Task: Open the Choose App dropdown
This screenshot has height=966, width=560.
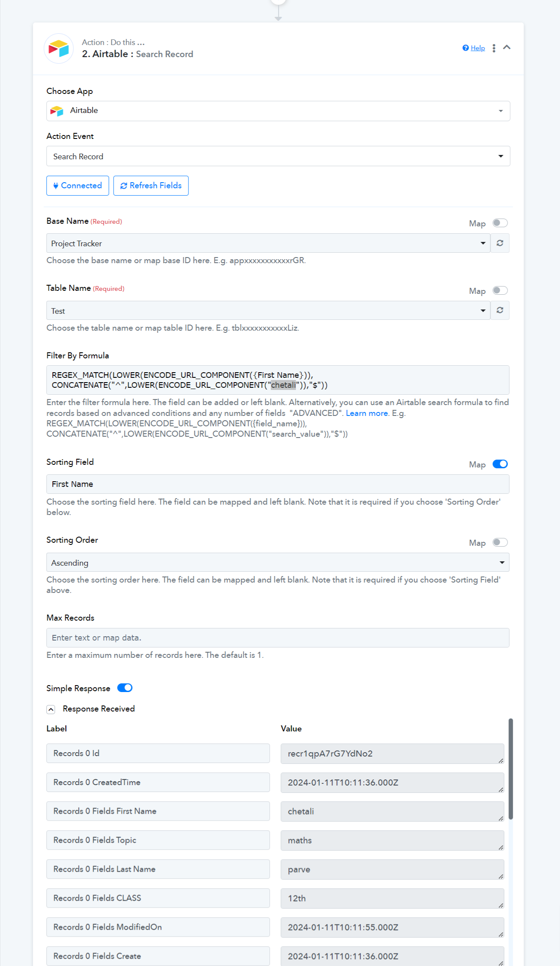Action: [x=278, y=111]
